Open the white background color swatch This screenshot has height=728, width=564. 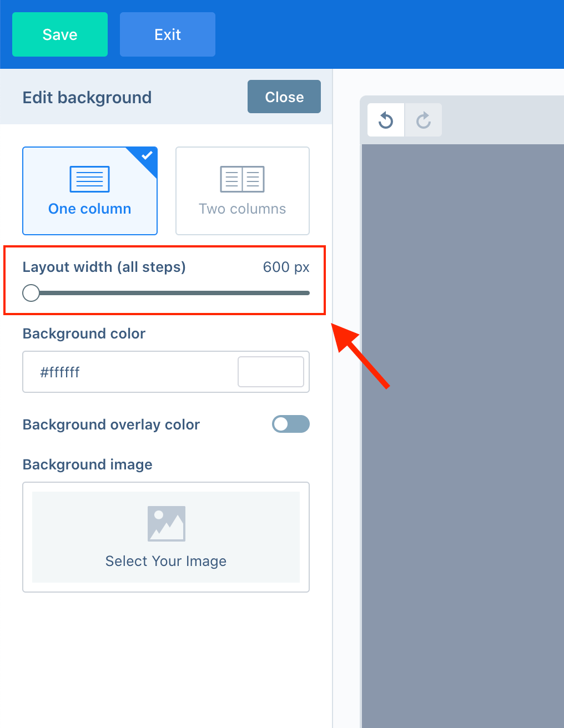[271, 372]
